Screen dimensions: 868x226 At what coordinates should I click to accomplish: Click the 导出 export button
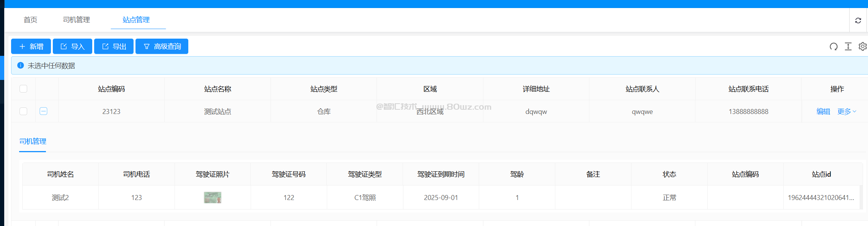[x=114, y=46]
